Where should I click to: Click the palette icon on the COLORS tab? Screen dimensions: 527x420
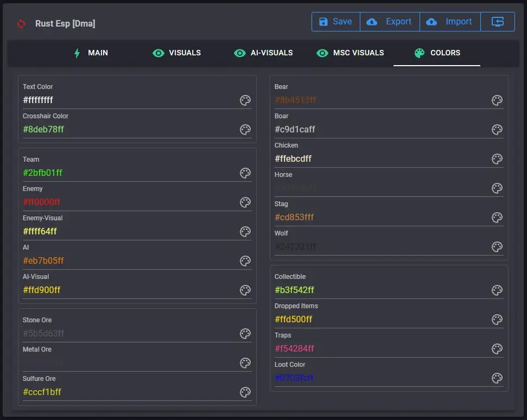coord(419,53)
